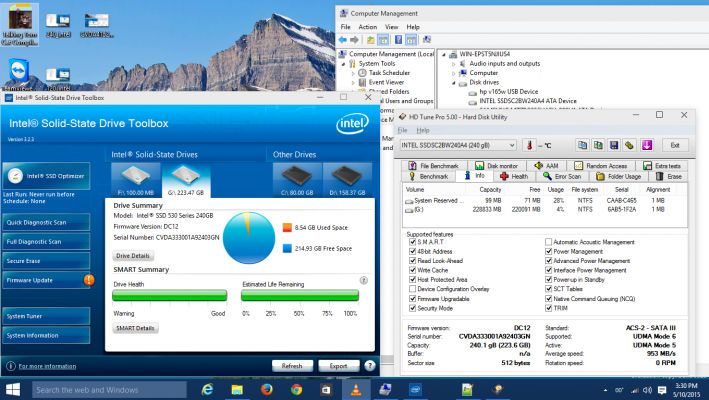This screenshot has width=709, height=400.
Task: Click save floppy disk icon in HD Tune
Action: [614, 145]
